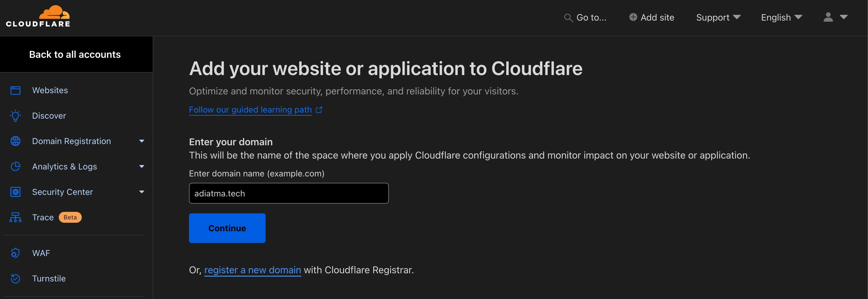Click the Beta badge next to Trace
The height and width of the screenshot is (299, 868).
tap(70, 217)
